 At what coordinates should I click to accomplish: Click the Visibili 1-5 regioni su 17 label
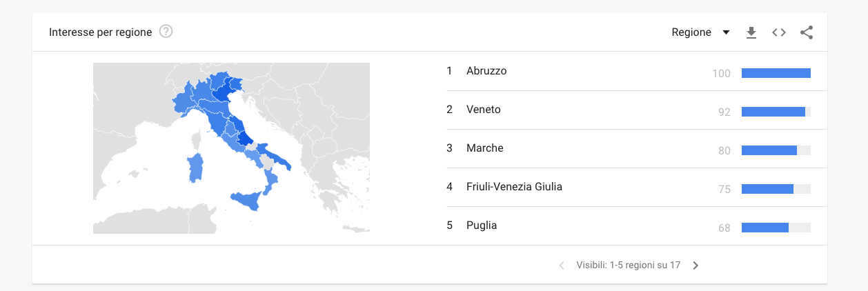click(629, 265)
